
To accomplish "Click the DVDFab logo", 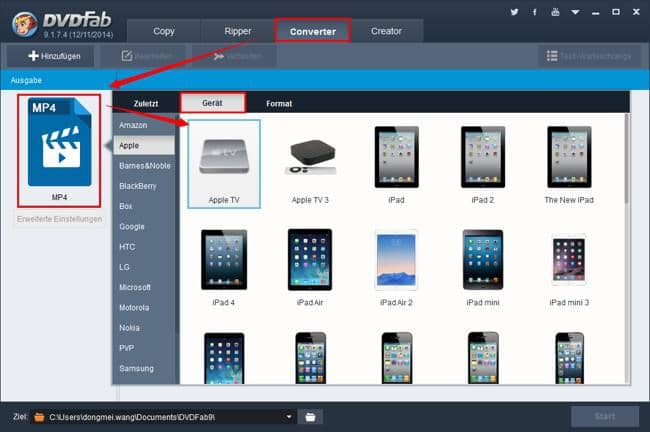I will click(62, 24).
